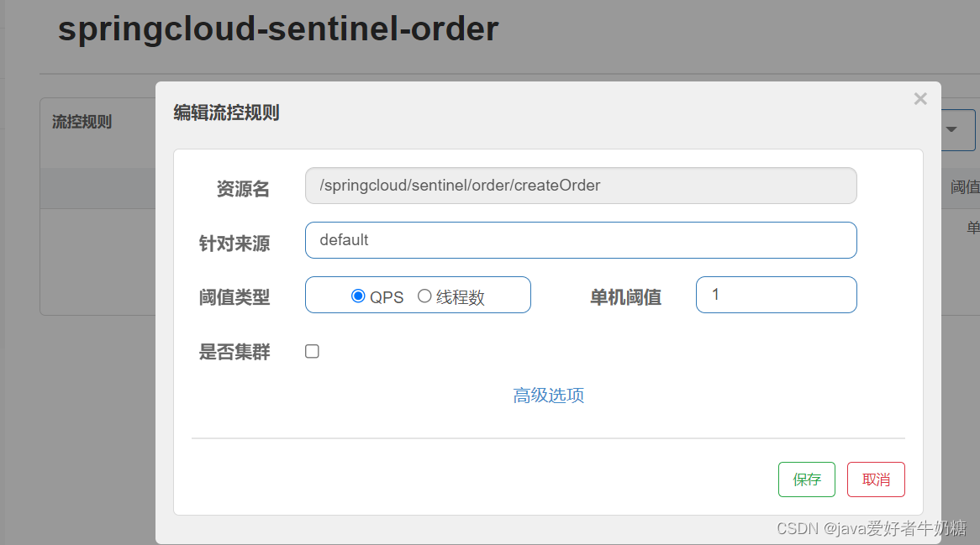Image resolution: width=980 pixels, height=545 pixels.
Task: Click the springcloud-sentinel-order page heading
Action: tap(277, 29)
